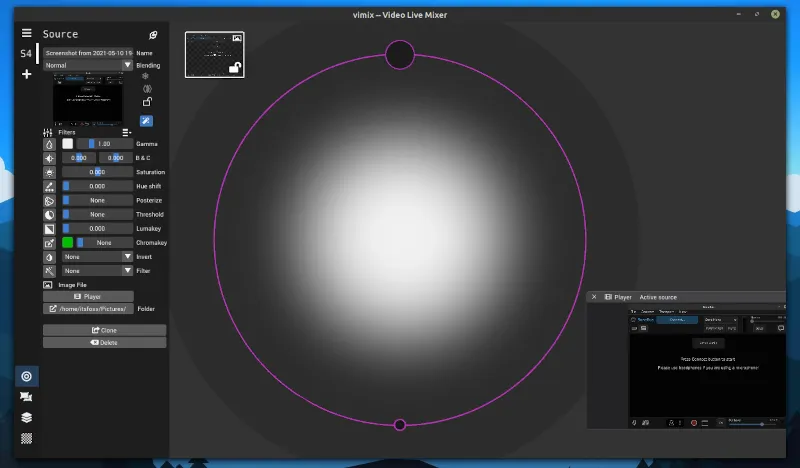This screenshot has height=468, width=800.
Task: Click the 'Image File' label
Action: point(72,285)
